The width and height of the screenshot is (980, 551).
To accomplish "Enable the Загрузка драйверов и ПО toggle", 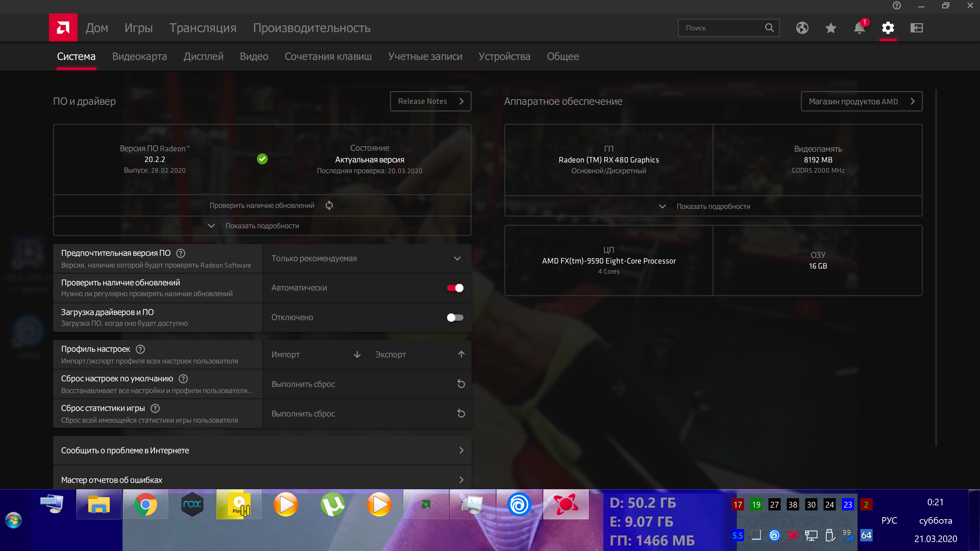I will 455,318.
